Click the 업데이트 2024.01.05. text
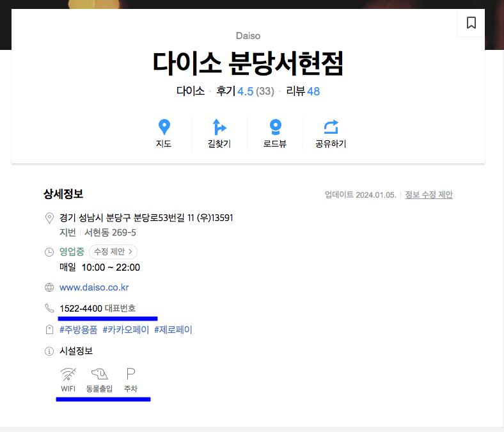 pos(360,195)
